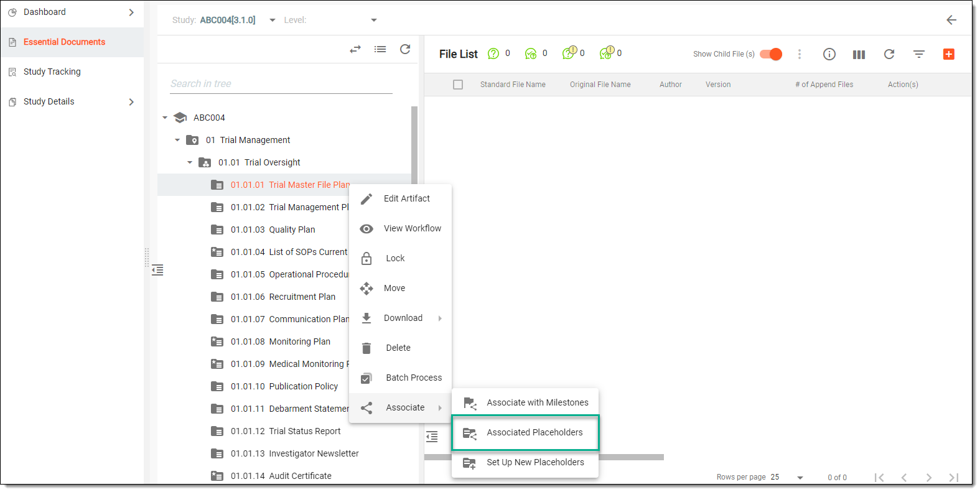
Task: Click the back arrow at top right
Action: 951,20
